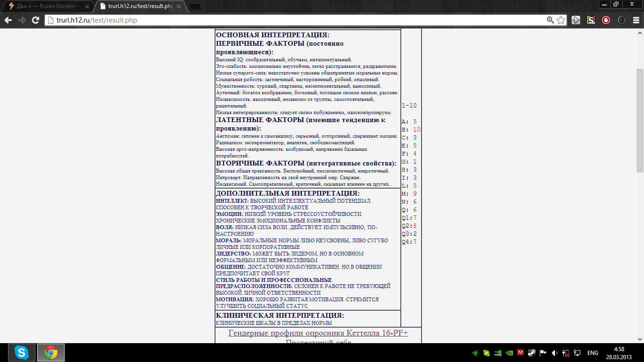The image size is (644, 362).
Task: Click the ИНТЕЛЛЕКТ label in additional interpretation
Action: coord(232,201)
